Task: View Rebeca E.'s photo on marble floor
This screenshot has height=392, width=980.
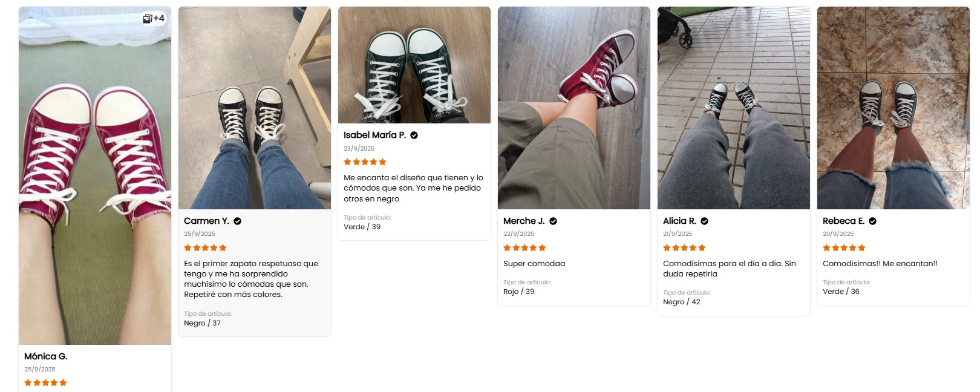Action: pyautogui.click(x=893, y=109)
